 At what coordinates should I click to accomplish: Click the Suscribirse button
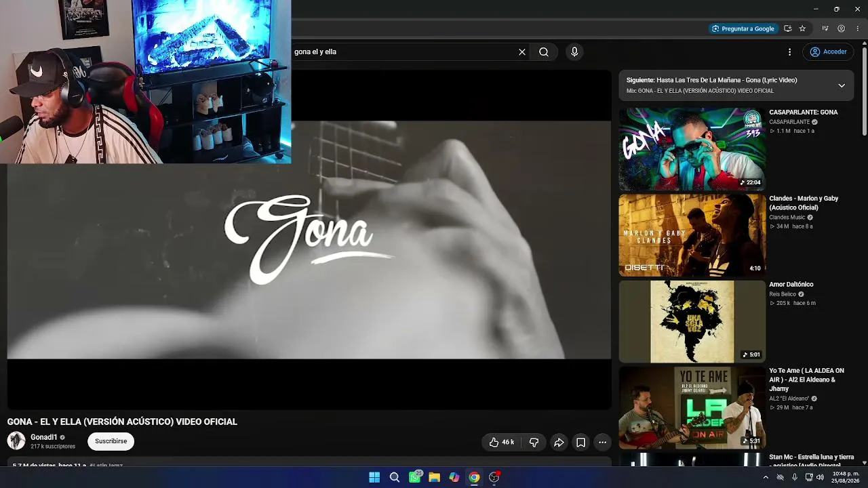(111, 441)
